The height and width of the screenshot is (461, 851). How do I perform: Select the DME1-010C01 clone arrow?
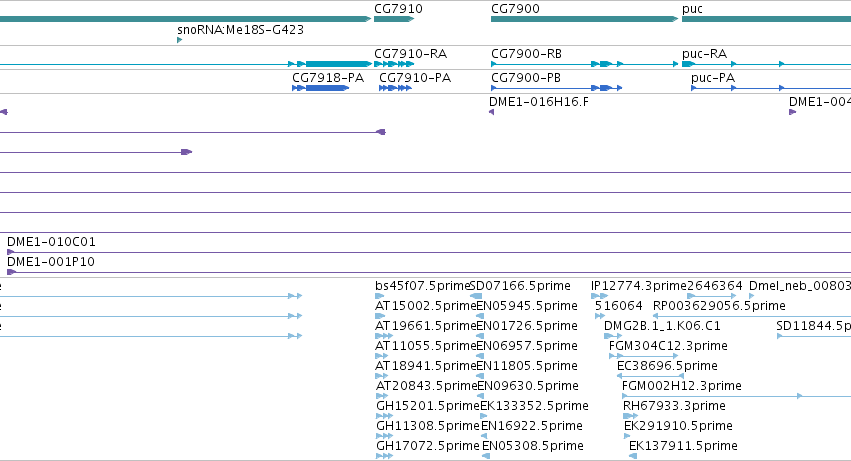point(10,252)
